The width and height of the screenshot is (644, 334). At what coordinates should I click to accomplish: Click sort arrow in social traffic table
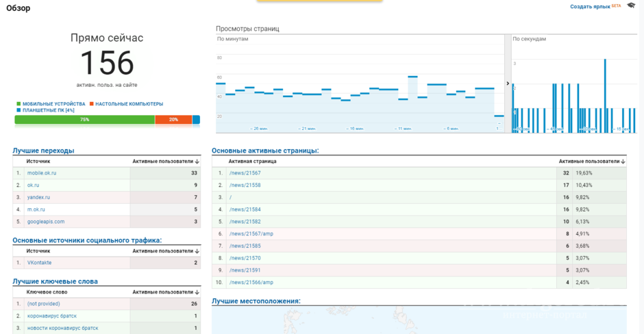pos(197,251)
